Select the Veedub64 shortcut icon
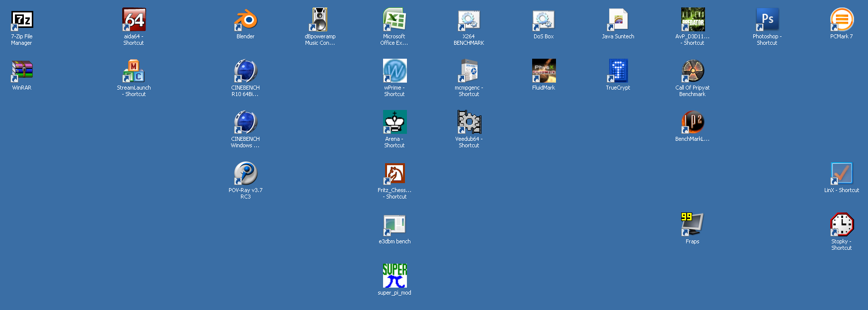The width and height of the screenshot is (868, 310). [x=469, y=122]
